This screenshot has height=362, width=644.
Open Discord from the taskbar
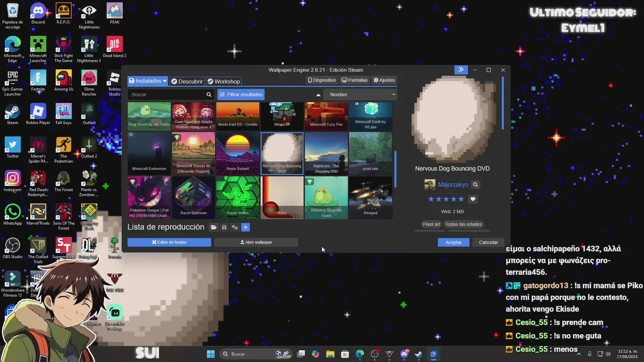pyautogui.click(x=404, y=354)
